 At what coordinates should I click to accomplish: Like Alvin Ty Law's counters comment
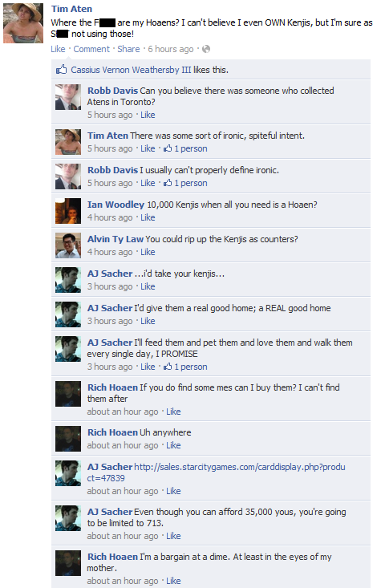point(148,252)
